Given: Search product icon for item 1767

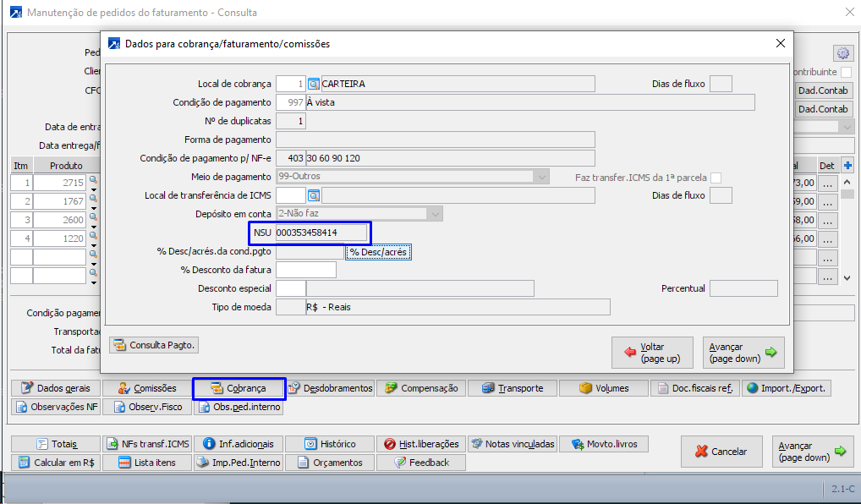Looking at the screenshot, I should 93,199.
